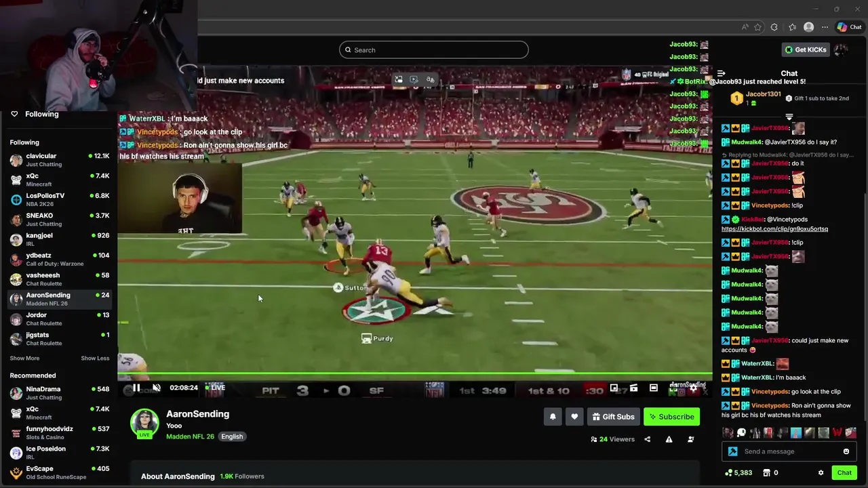Open the emoji picker in chat
Image resolution: width=868 pixels, height=488 pixels.
(846, 451)
